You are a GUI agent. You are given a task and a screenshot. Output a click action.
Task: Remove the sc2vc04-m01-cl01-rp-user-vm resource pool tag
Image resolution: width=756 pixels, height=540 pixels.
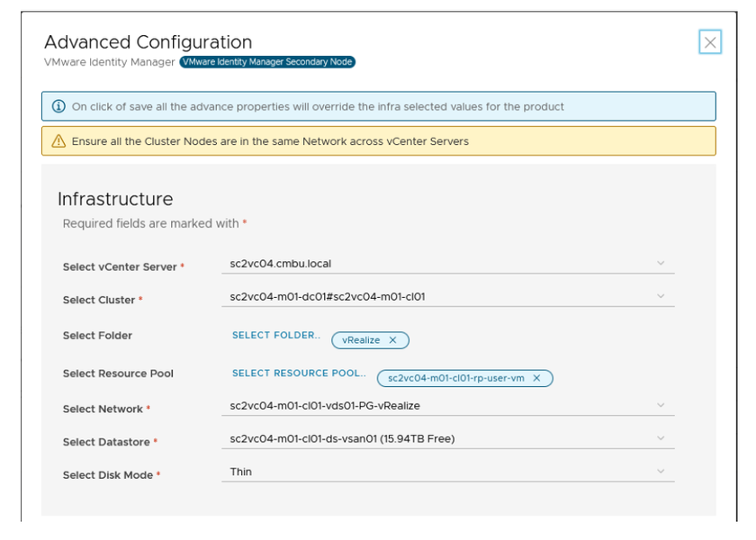coord(536,379)
